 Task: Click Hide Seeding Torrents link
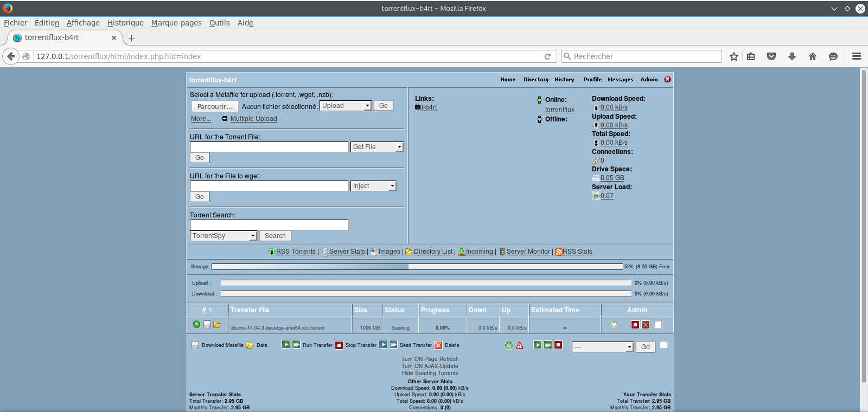[x=430, y=374]
